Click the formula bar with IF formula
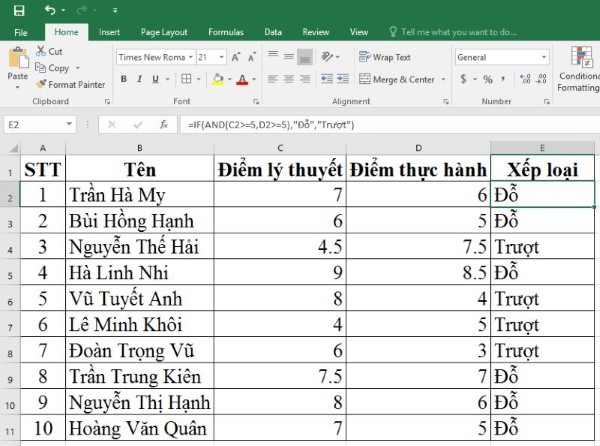Screen dimensions: 600x446 (x=390, y=125)
